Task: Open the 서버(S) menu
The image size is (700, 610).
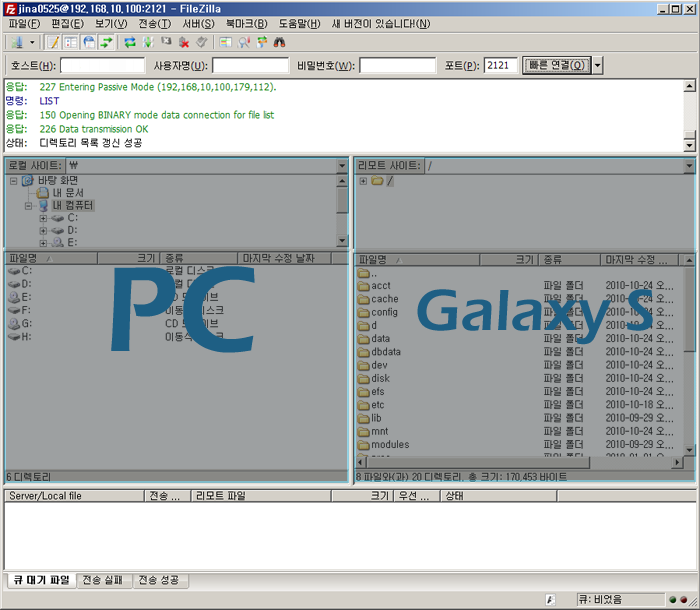Action: (198, 24)
